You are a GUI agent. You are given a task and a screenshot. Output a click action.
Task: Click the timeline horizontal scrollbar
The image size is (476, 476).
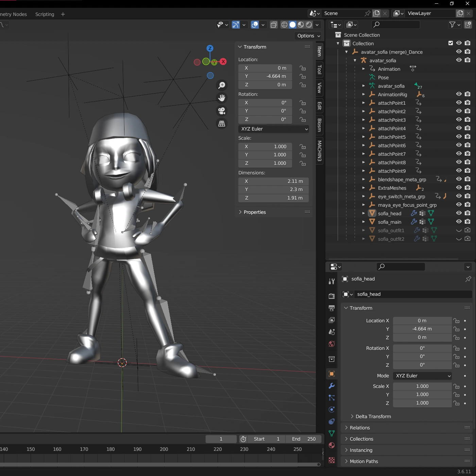click(160, 464)
